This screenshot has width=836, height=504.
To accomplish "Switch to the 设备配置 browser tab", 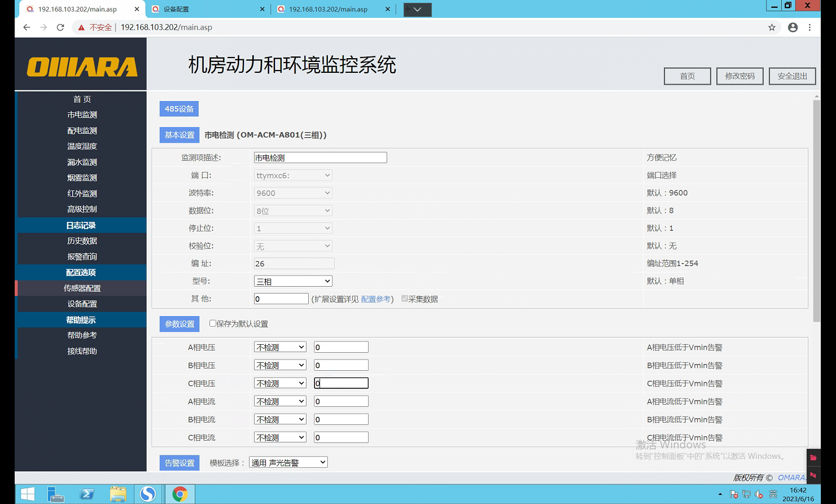I will tap(208, 9).
